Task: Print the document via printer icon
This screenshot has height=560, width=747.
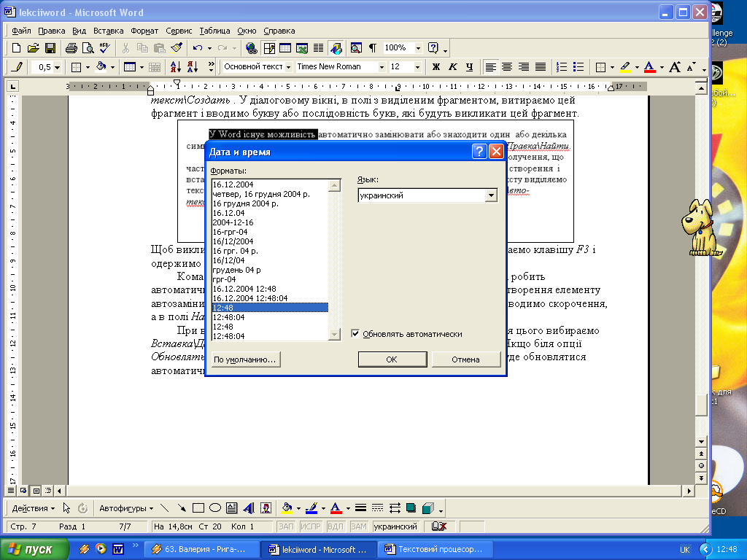Action: [x=71, y=47]
